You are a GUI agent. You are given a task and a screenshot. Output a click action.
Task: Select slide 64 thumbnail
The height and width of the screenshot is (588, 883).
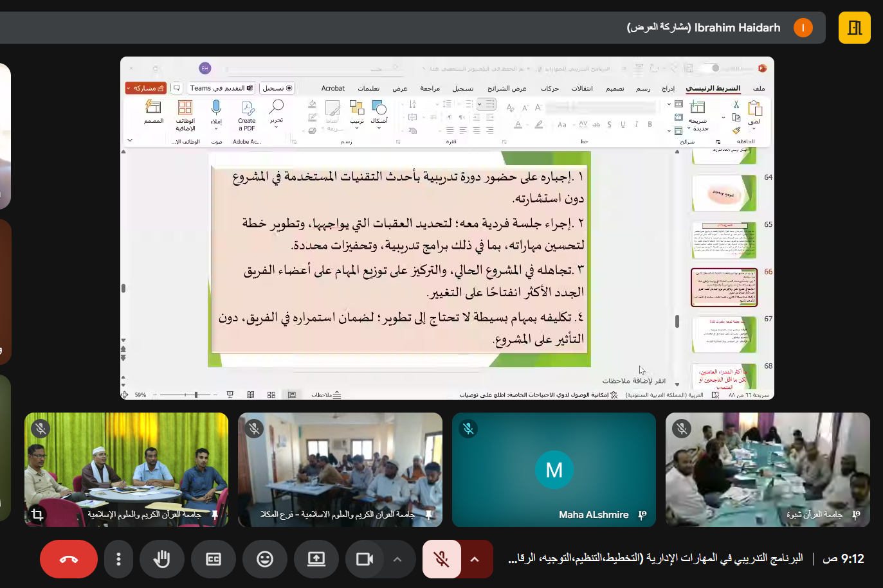click(x=724, y=192)
